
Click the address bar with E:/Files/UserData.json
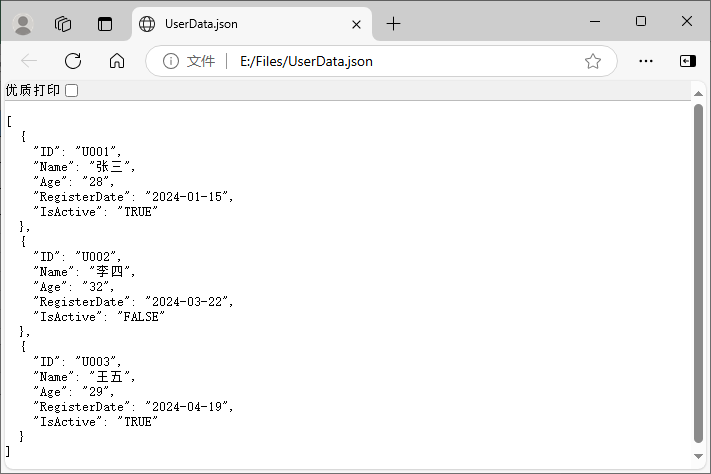click(x=381, y=61)
